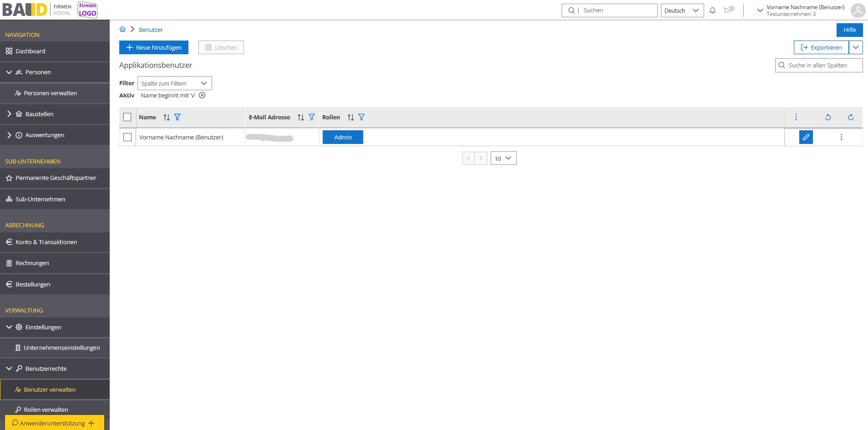This screenshot has width=868, height=430.
Task: Toggle the select-all checkbox in header
Action: click(127, 117)
